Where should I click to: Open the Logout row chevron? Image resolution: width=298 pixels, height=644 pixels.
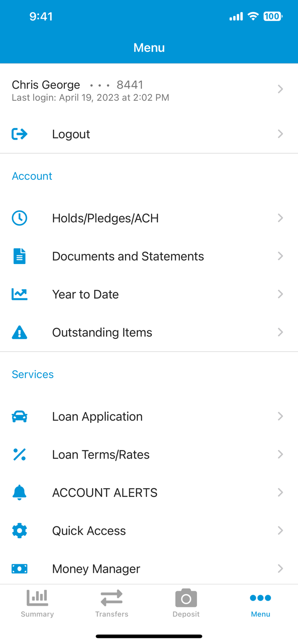click(x=280, y=134)
